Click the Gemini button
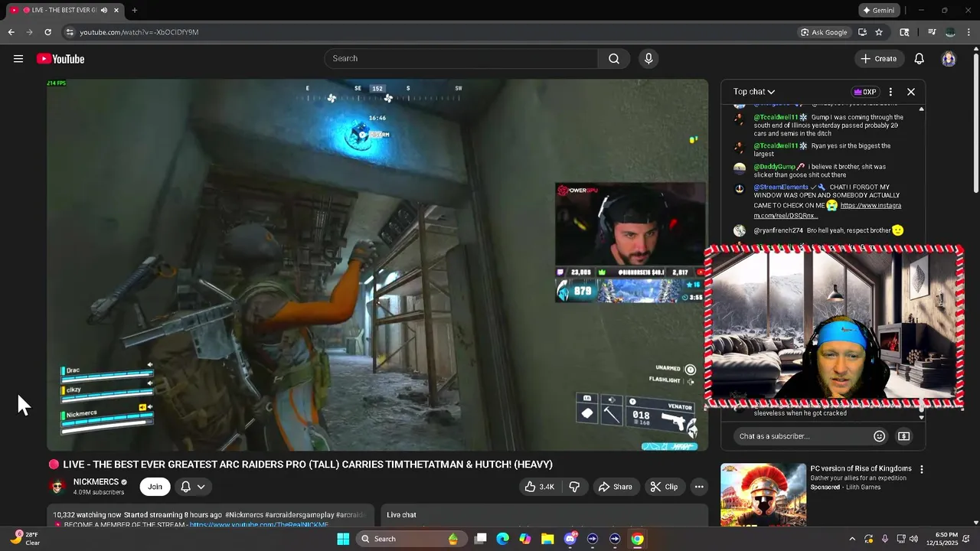Screen dimensions: 980x551 click(x=878, y=10)
